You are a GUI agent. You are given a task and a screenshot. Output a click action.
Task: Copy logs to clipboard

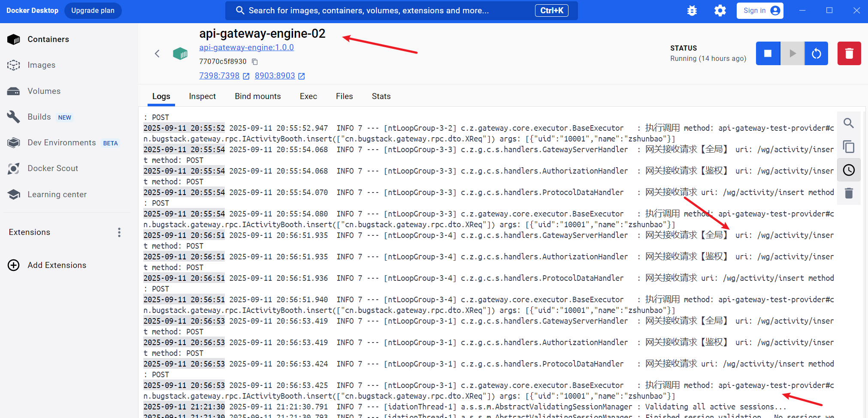coord(848,147)
